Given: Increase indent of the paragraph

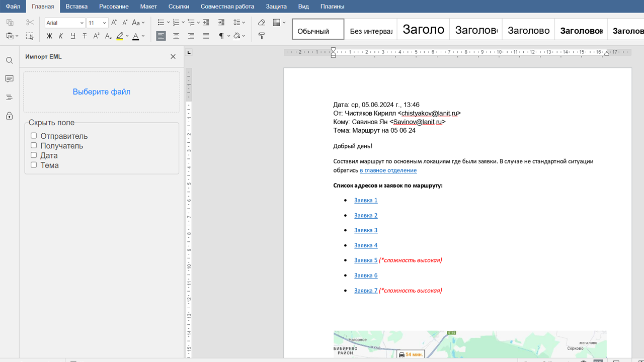Looking at the screenshot, I should (x=221, y=23).
